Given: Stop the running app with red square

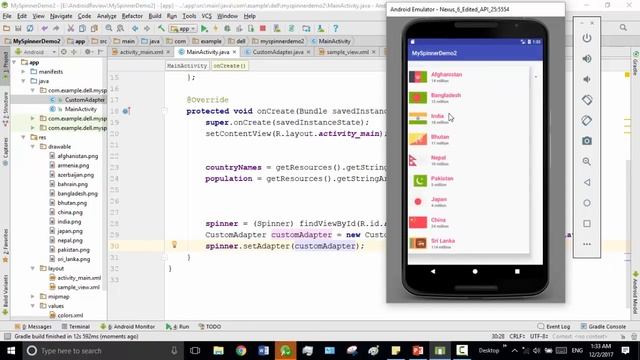Looking at the screenshot, I should (263, 29).
